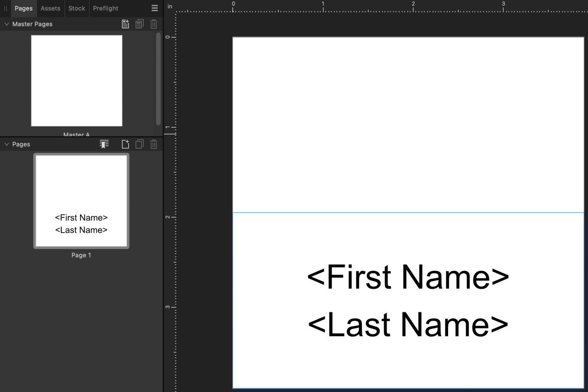The width and height of the screenshot is (588, 392).
Task: Select the Stock tab
Action: [x=76, y=8]
